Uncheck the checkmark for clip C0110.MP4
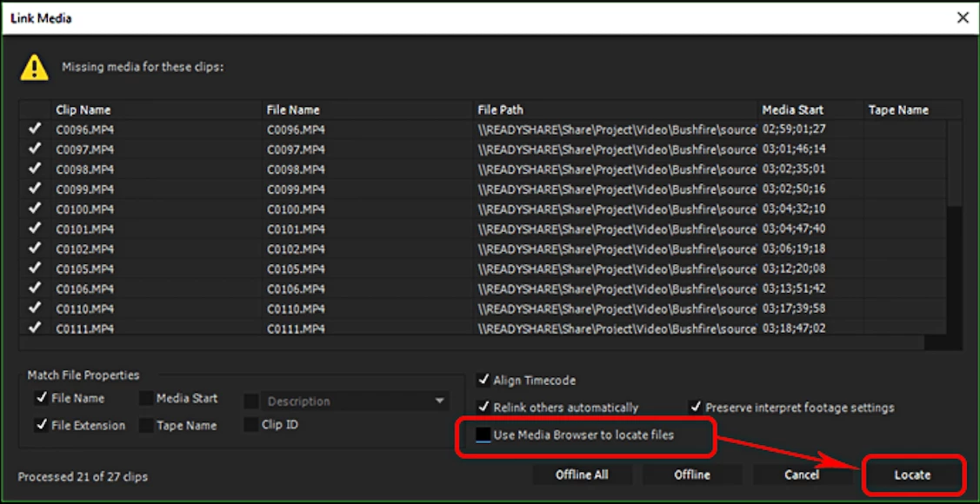Image resolution: width=980 pixels, height=504 pixels. (35, 308)
